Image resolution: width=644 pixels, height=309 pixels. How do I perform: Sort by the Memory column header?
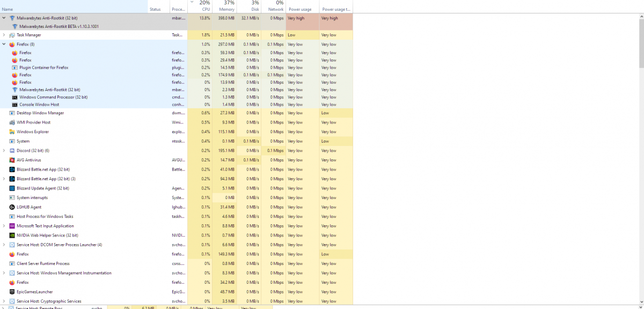(x=224, y=7)
